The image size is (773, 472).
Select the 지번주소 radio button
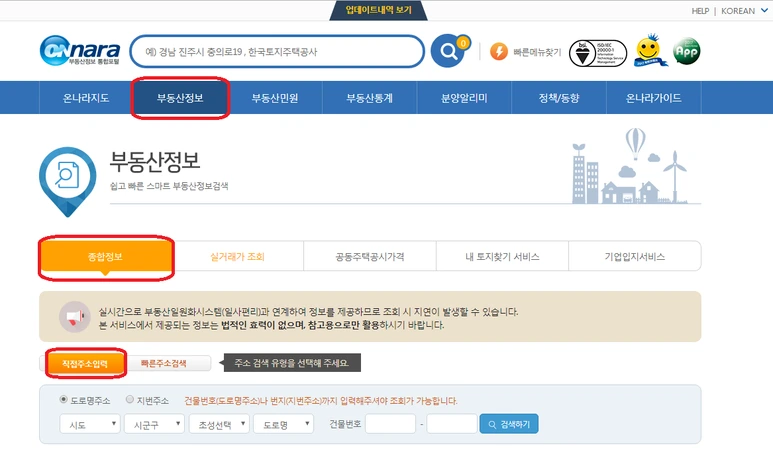tap(130, 399)
